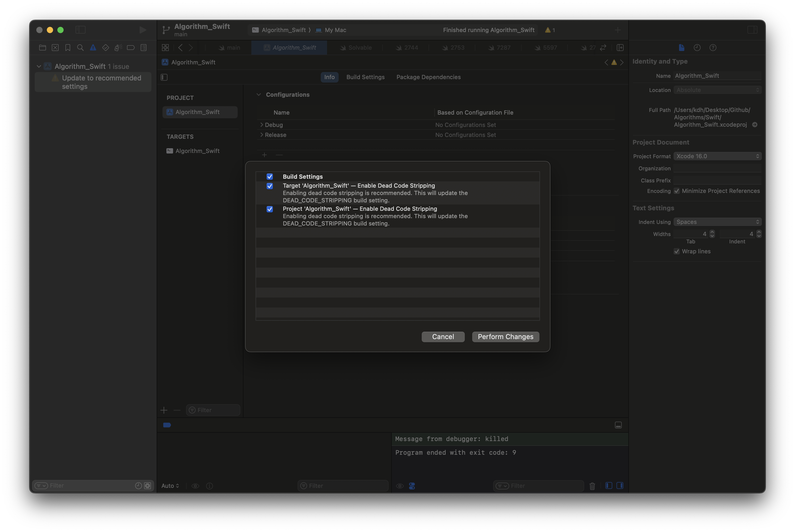Toggle Minimize Project References checkbox
795x532 pixels.
(677, 191)
